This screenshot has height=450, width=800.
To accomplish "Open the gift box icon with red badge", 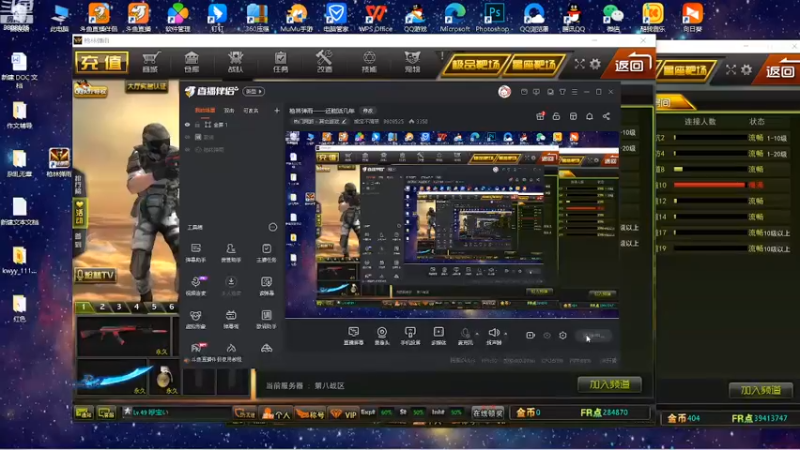I will click(540, 116).
